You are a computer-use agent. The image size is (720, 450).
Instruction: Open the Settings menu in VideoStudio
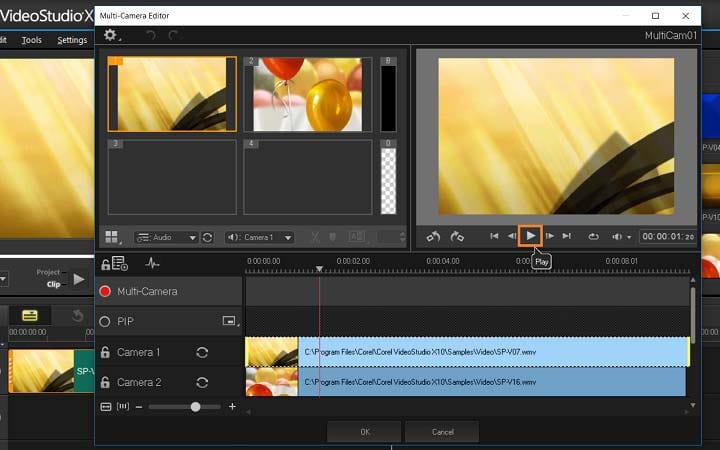point(72,40)
